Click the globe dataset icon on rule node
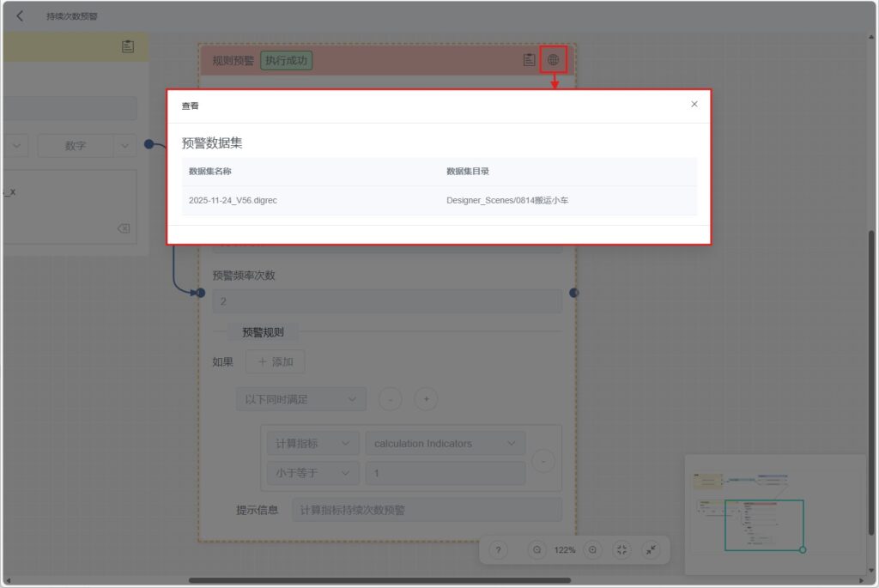This screenshot has height=588, width=879. pyautogui.click(x=554, y=60)
